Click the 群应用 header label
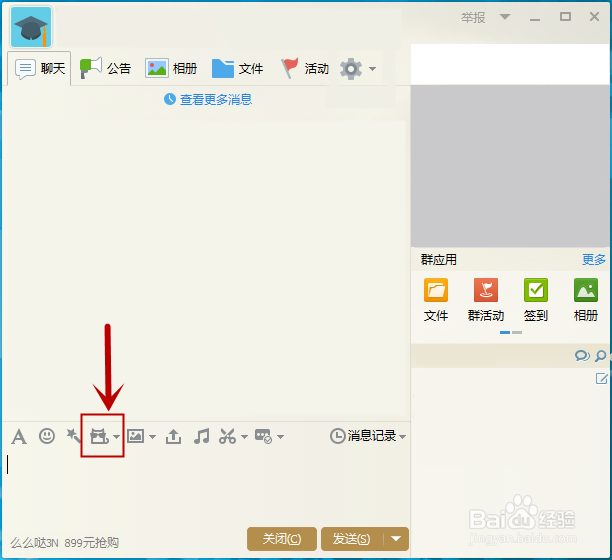Screen dimensions: 612x560 [439, 260]
